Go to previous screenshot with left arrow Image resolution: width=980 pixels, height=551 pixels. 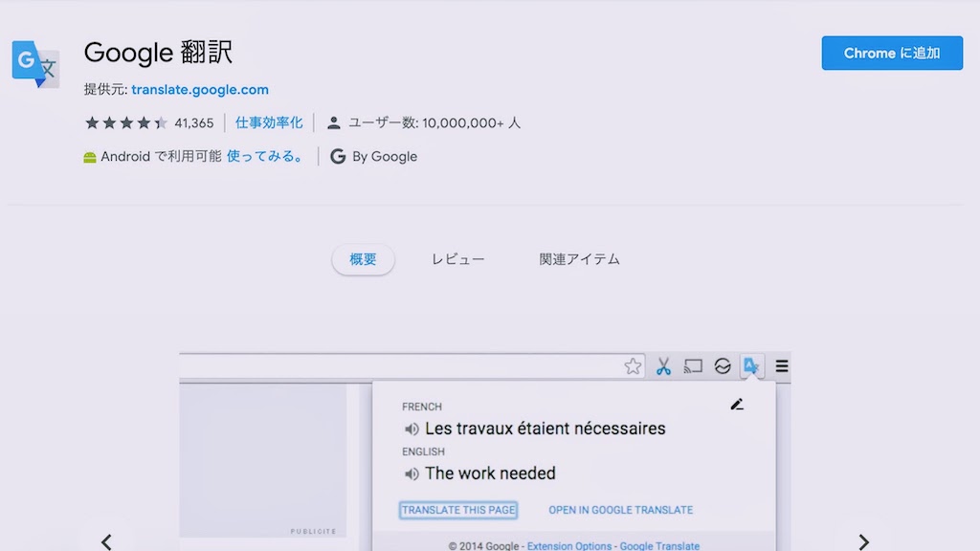107,541
